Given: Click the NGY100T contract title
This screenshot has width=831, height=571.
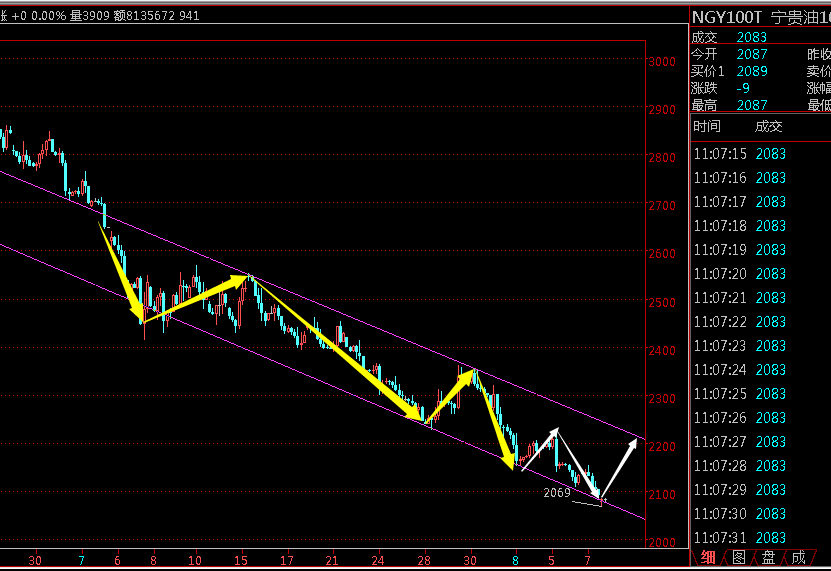Looking at the screenshot, I should [727, 17].
